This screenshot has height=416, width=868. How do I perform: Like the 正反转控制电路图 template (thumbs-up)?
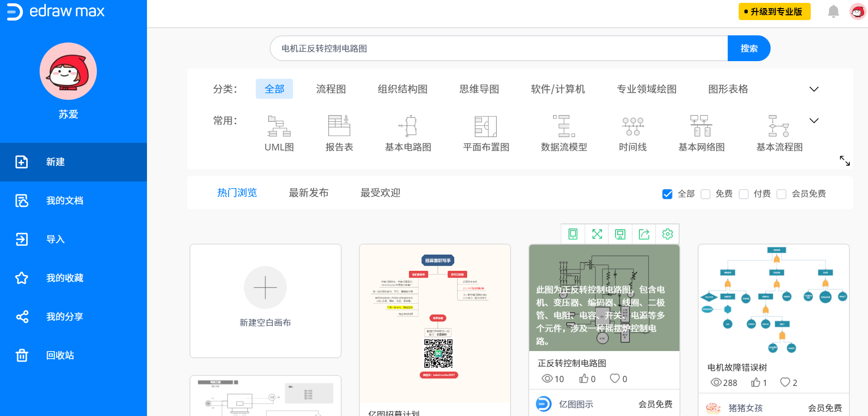(584, 379)
